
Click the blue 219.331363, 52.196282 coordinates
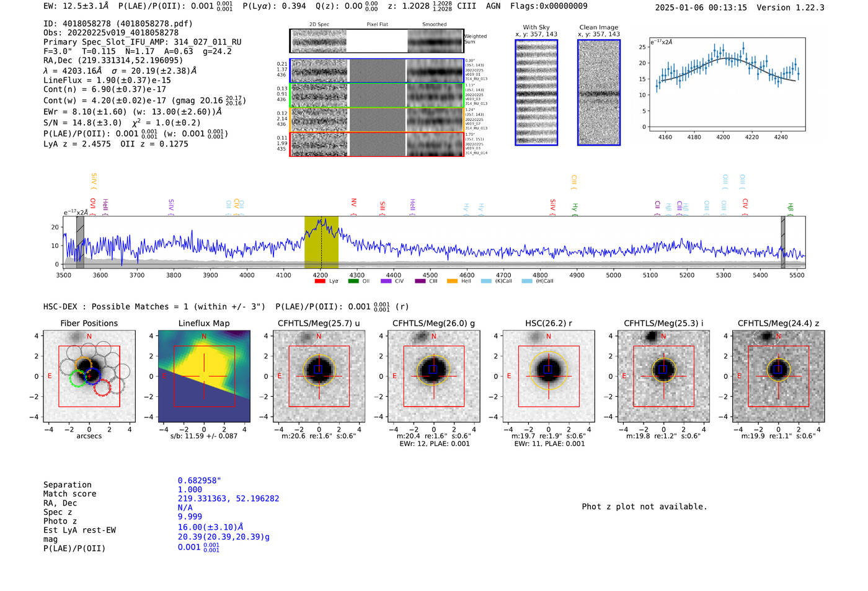click(228, 499)
